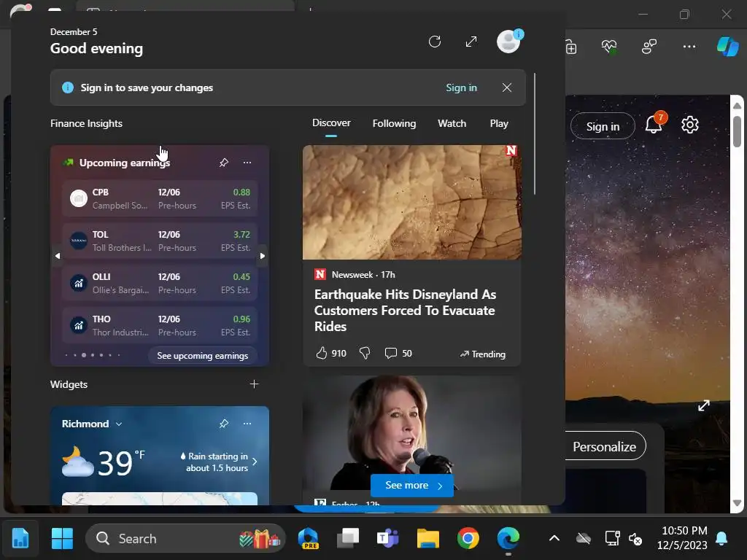
Task: Launch Microsoft Teams from taskbar
Action: point(388,539)
